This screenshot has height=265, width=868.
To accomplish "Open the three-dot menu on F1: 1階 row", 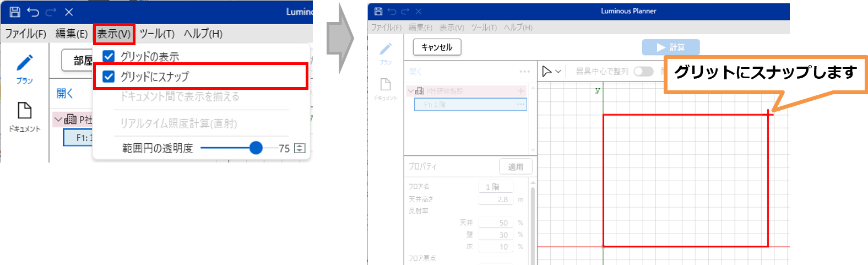I will (520, 104).
